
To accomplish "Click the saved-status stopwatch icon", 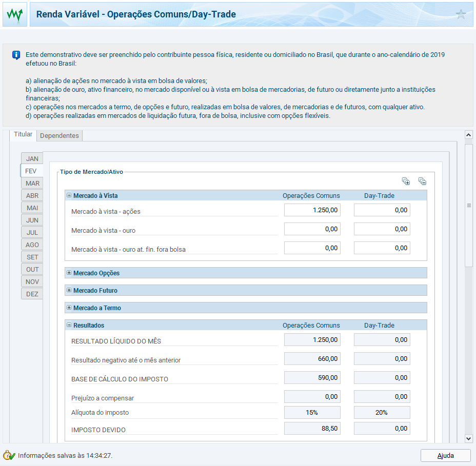I will (9, 455).
